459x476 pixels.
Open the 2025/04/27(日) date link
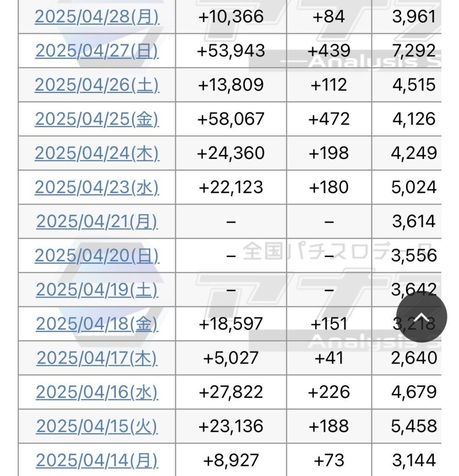click(97, 51)
